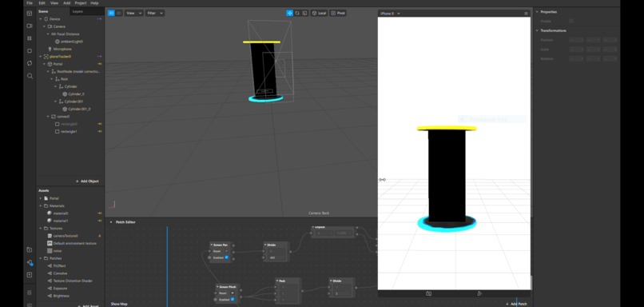The width and height of the screenshot is (644, 307).
Task: Open the Edit menu
Action: point(42,3)
